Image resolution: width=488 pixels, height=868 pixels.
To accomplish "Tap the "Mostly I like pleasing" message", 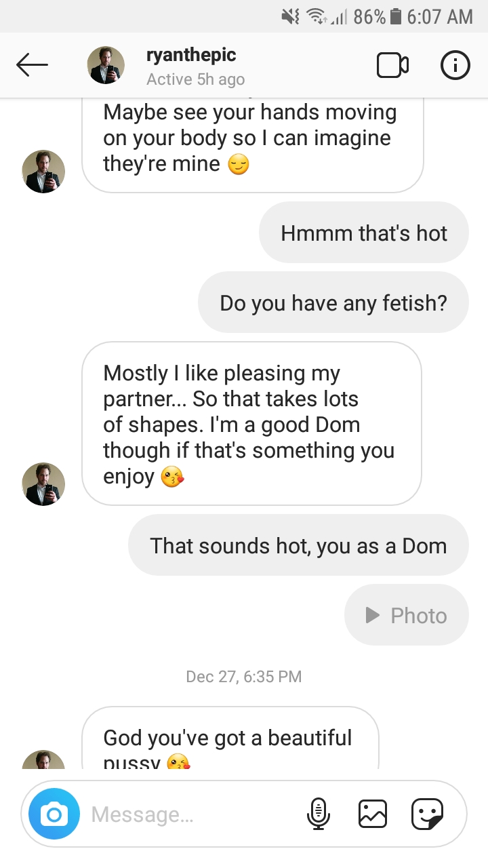I will tap(252, 424).
